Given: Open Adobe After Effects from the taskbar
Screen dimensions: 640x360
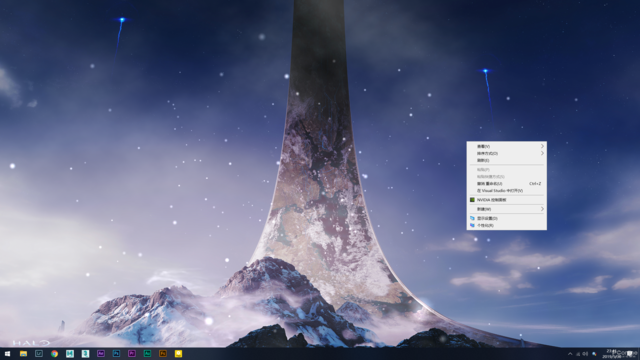Looking at the screenshot, I should [x=101, y=353].
